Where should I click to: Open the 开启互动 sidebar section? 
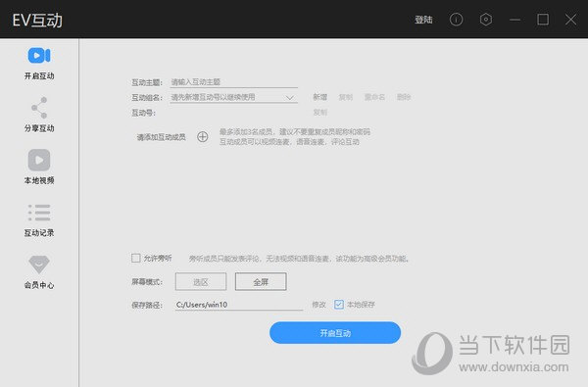click(39, 64)
